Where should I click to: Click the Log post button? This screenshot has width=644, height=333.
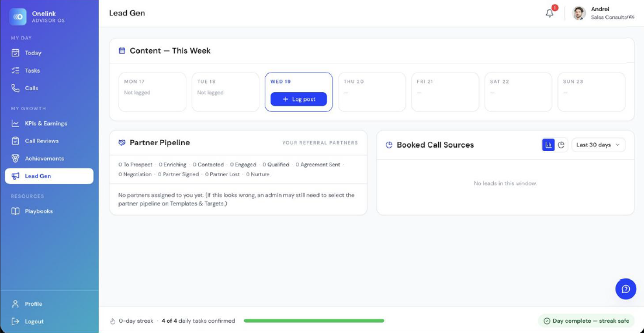[x=298, y=99]
